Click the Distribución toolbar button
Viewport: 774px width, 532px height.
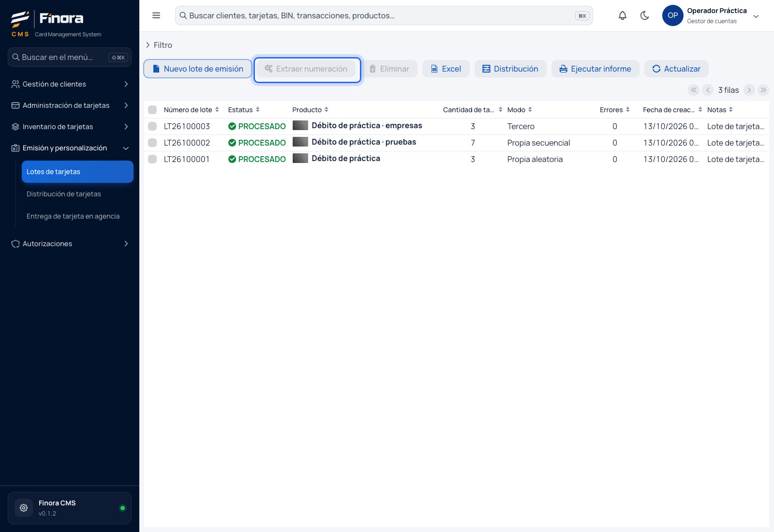[x=510, y=69]
